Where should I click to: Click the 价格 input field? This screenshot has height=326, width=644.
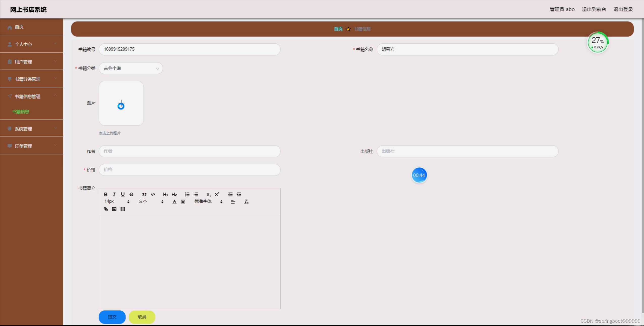click(x=189, y=170)
